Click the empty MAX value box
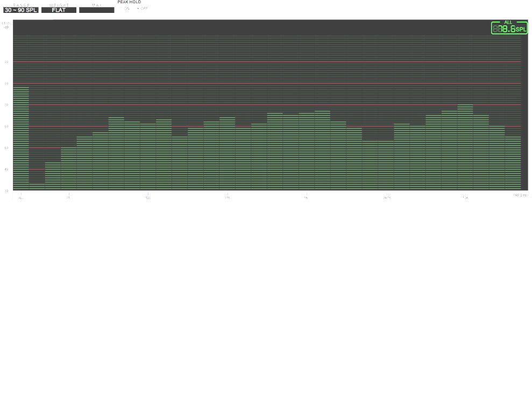The height and width of the screenshot is (413, 532). pyautogui.click(x=96, y=10)
